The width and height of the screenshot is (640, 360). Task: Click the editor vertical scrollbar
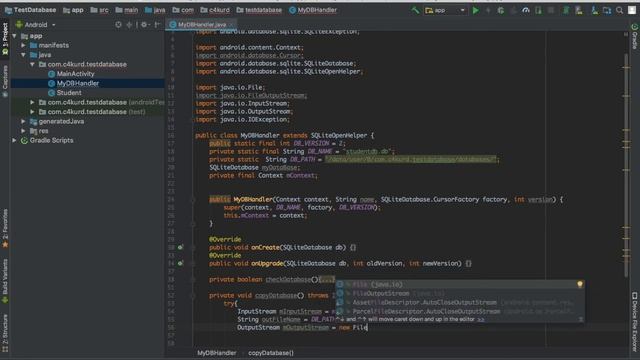click(626, 165)
